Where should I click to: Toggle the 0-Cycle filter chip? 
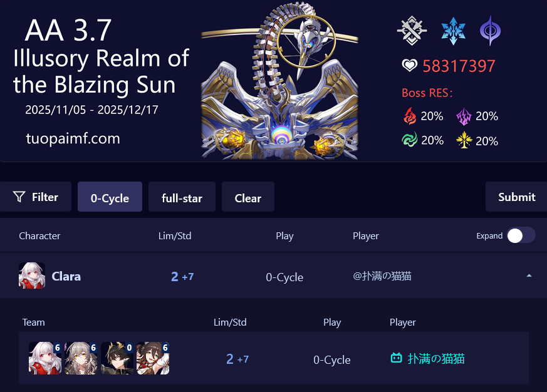point(110,197)
